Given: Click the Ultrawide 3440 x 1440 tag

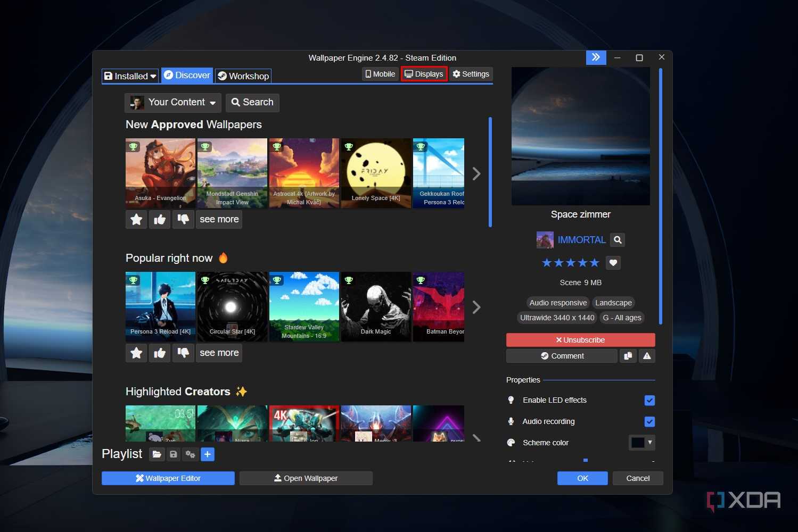Looking at the screenshot, I should click(x=557, y=318).
